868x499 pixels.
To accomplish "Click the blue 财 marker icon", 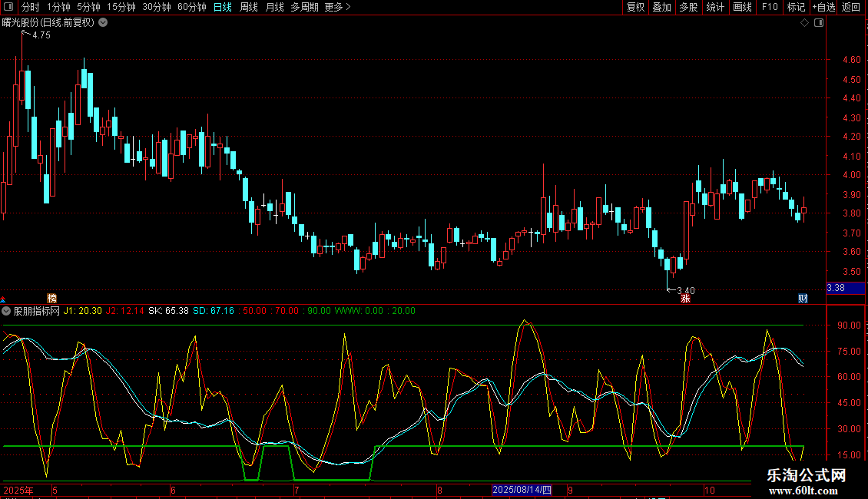I will click(803, 299).
